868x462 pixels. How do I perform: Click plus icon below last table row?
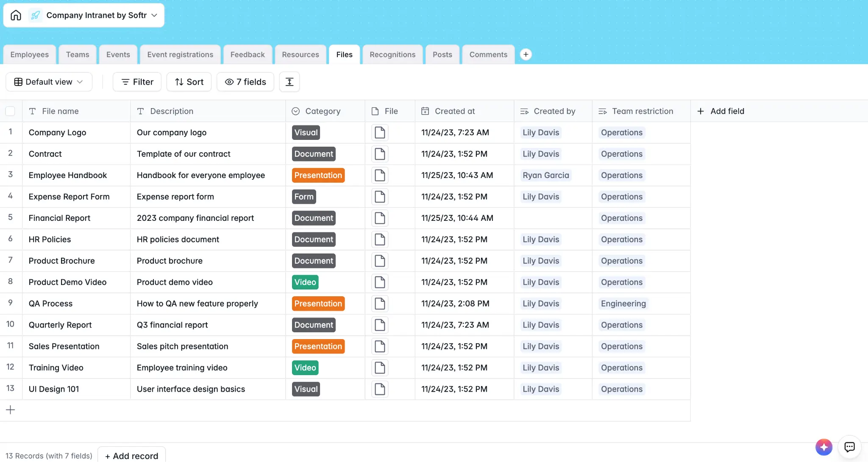pyautogui.click(x=11, y=410)
